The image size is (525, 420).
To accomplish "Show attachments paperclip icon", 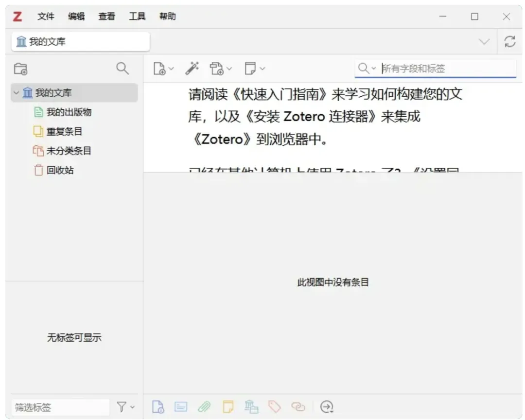I will [204, 407].
